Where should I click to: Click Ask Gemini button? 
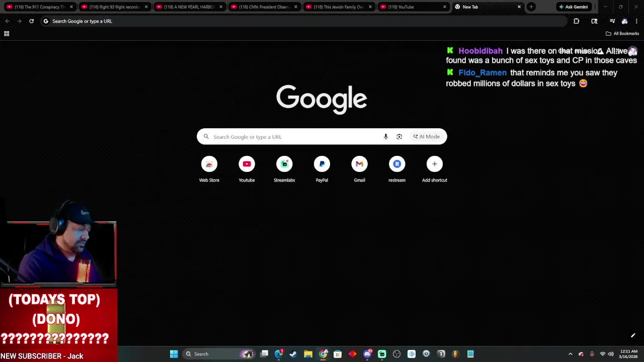tap(573, 7)
